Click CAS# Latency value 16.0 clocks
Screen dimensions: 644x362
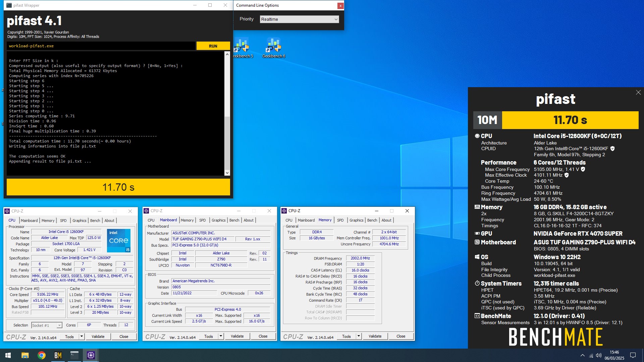[360, 270]
